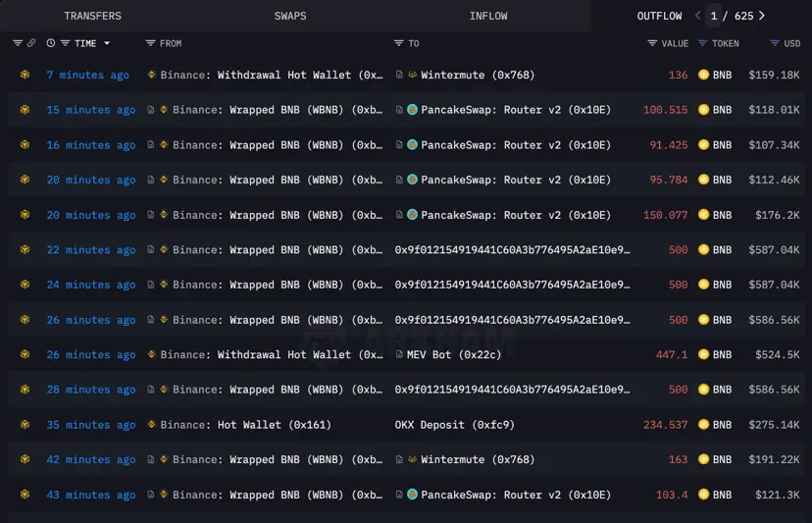Viewport: 812px width, 523px height.
Task: Go to the previous outflow page
Action: pos(698,16)
